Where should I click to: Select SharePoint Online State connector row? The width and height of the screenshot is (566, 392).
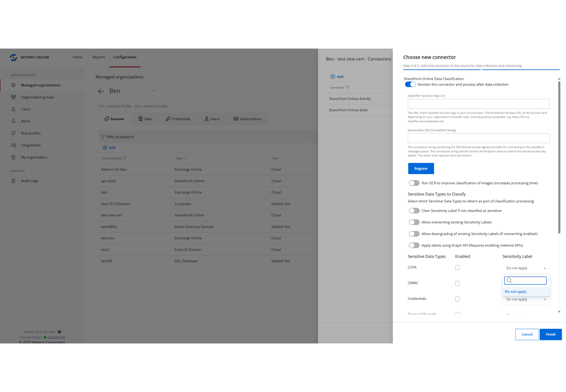click(359, 110)
